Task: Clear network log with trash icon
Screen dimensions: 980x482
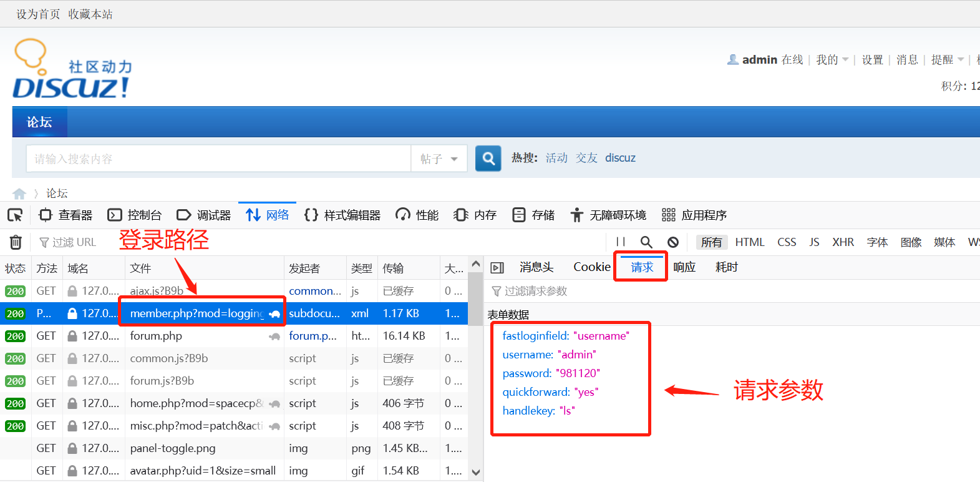Action: (16, 242)
